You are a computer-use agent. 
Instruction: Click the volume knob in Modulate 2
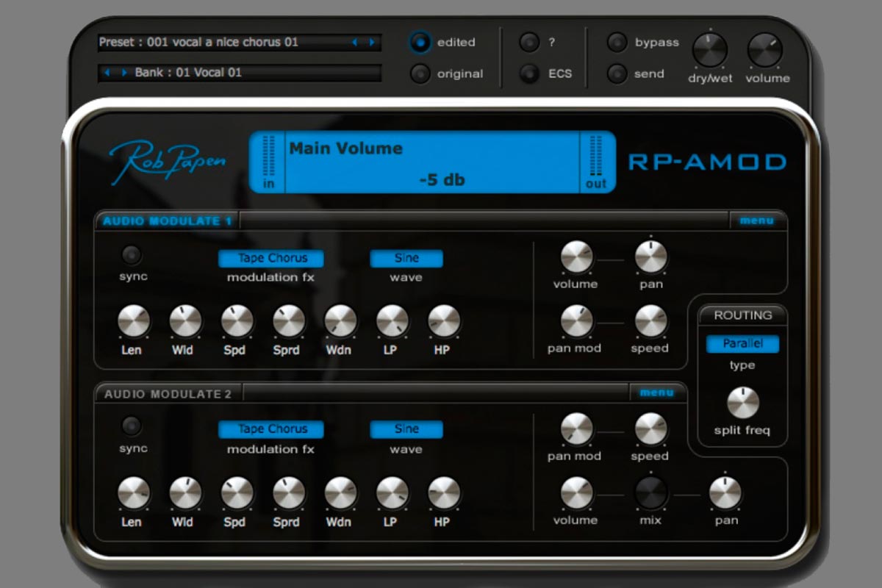coord(577,493)
